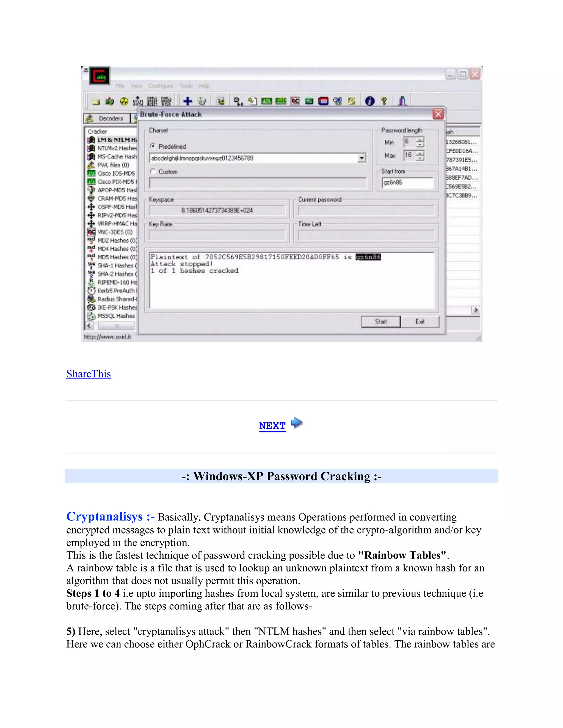Select the Custom charset radio button
This screenshot has height=728, width=563.
point(153,171)
